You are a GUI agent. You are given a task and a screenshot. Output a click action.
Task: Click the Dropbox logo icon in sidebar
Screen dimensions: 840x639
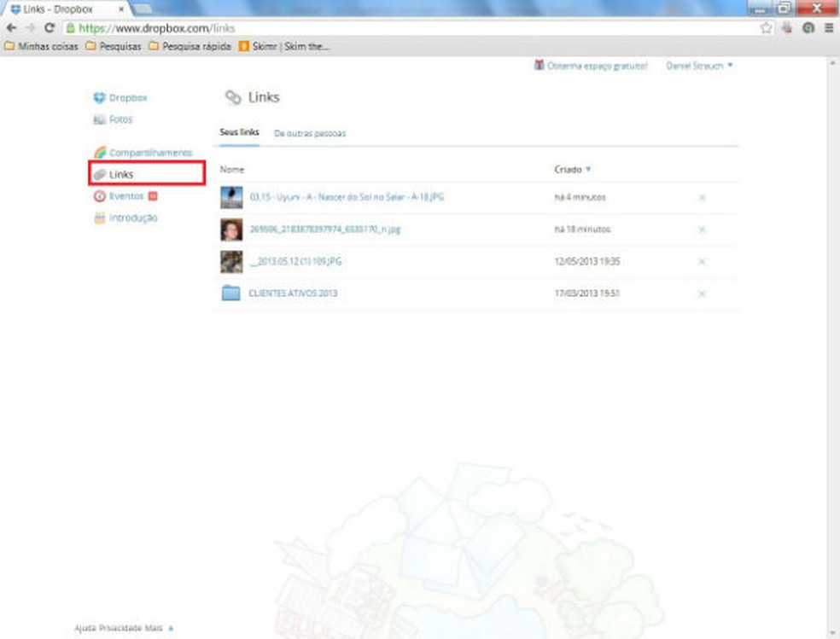pos(99,97)
